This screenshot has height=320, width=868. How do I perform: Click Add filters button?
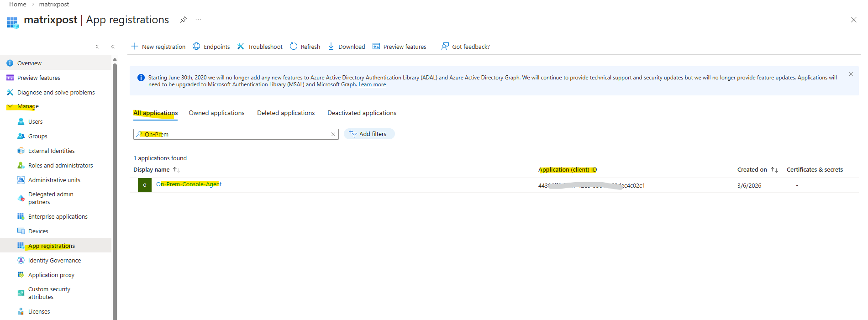[369, 134]
